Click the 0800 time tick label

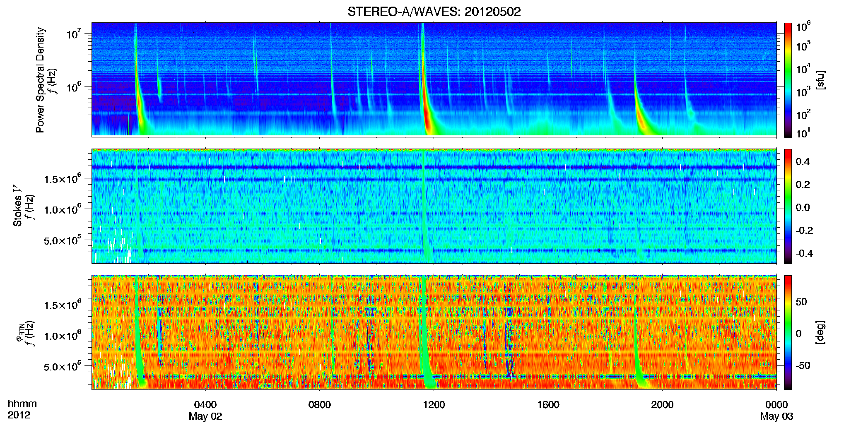click(319, 405)
